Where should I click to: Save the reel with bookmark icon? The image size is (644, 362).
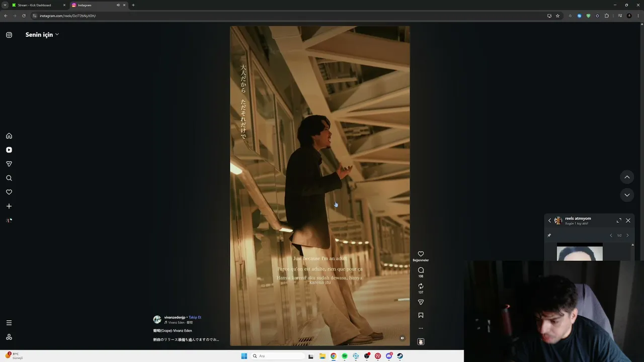(421, 315)
